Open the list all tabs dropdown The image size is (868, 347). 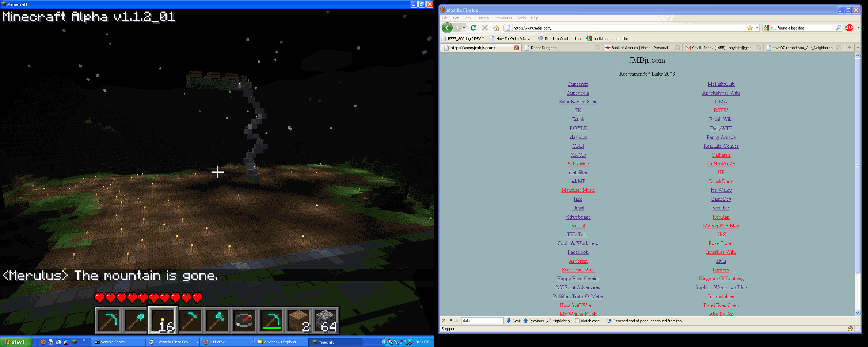tap(857, 48)
